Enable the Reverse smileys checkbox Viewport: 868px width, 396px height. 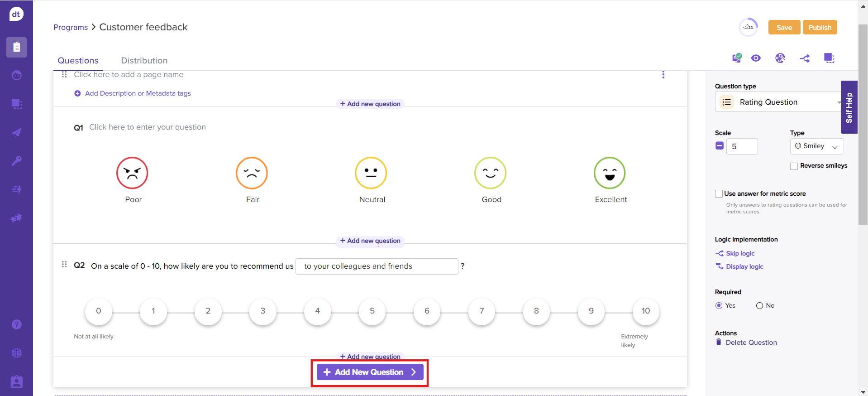794,166
